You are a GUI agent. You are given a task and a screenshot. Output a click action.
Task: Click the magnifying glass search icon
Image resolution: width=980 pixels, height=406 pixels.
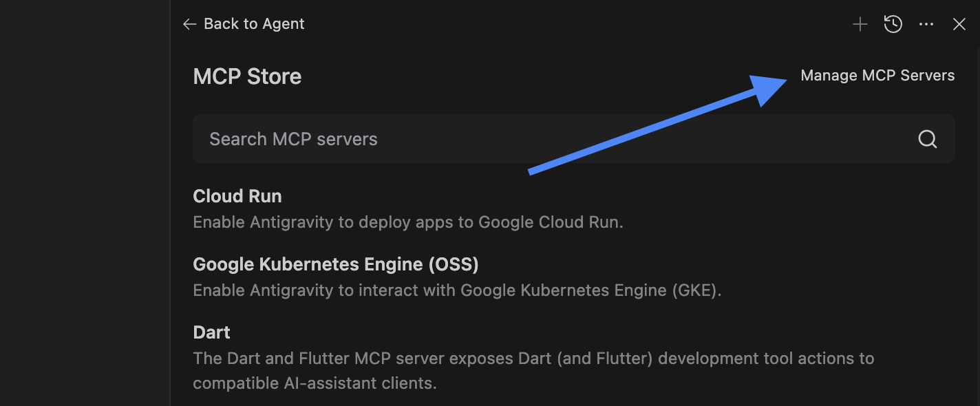[x=927, y=139]
